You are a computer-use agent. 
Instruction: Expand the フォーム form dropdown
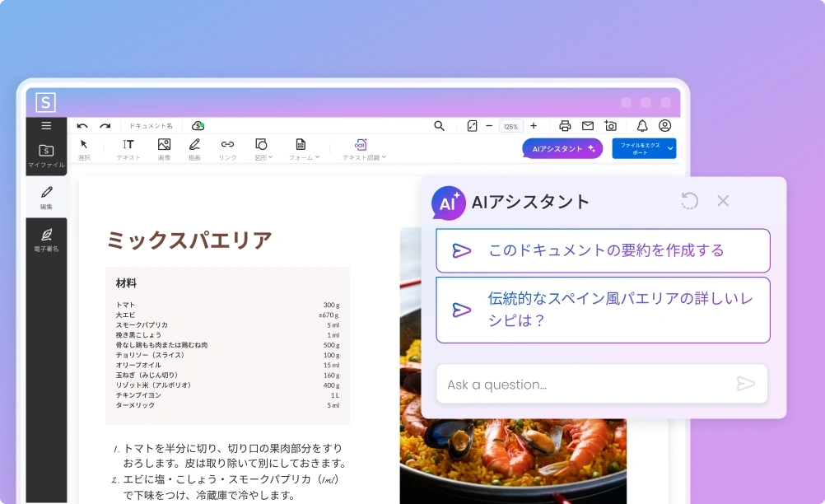pyautogui.click(x=301, y=148)
